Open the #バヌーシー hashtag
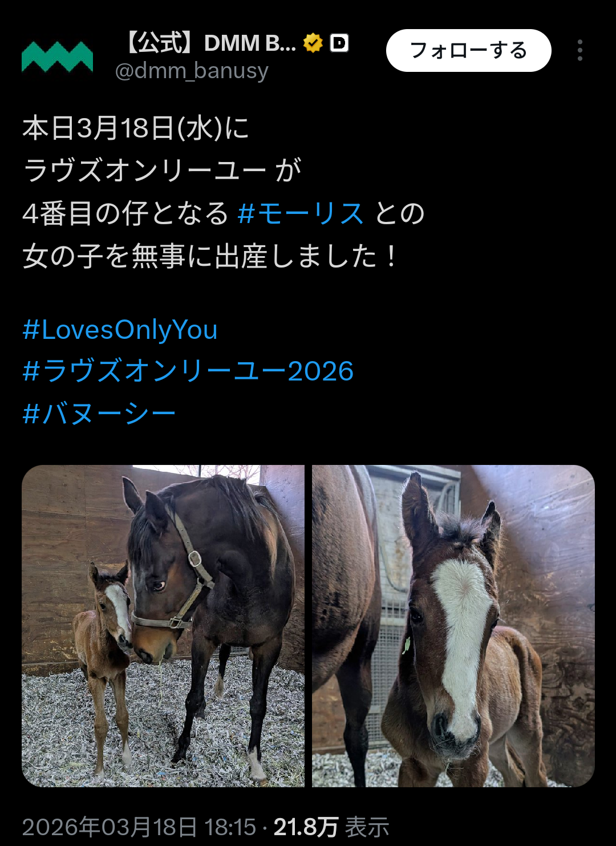The image size is (616, 846). click(99, 414)
